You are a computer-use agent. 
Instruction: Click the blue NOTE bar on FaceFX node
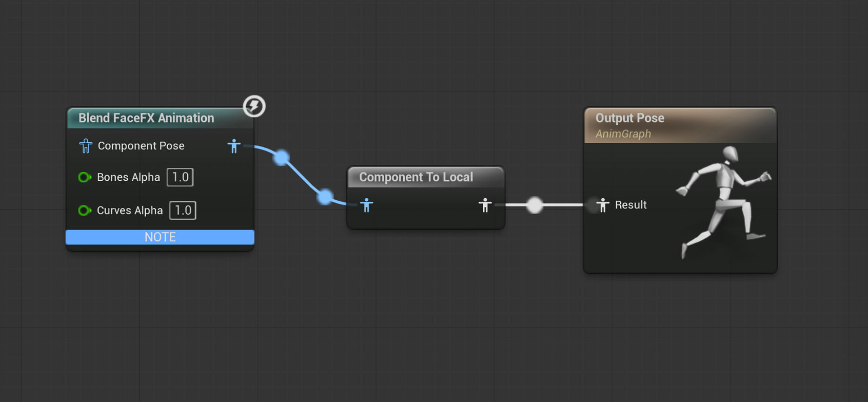click(160, 237)
